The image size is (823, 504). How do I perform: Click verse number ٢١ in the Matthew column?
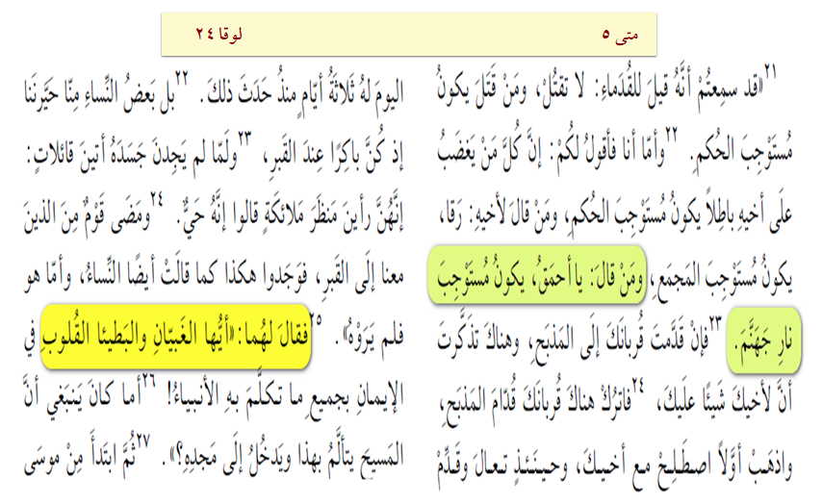click(x=769, y=72)
